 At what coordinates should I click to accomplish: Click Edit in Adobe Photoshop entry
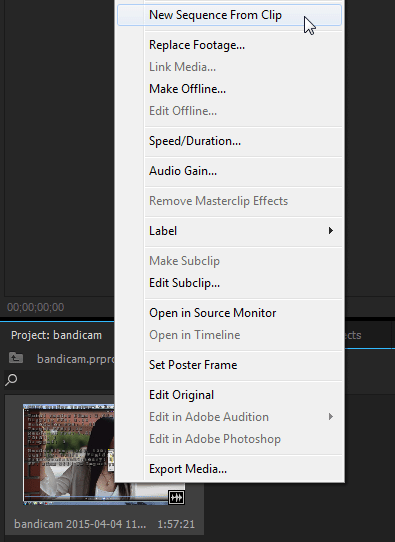(x=229, y=439)
